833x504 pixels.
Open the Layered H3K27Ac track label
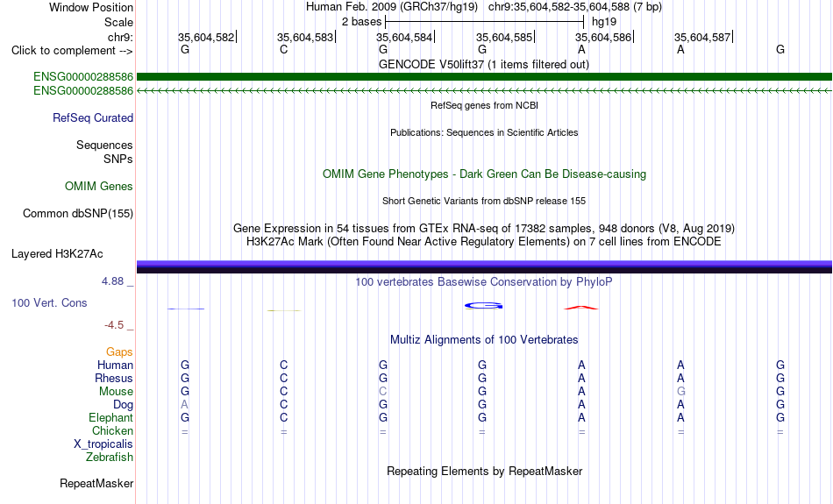57,254
